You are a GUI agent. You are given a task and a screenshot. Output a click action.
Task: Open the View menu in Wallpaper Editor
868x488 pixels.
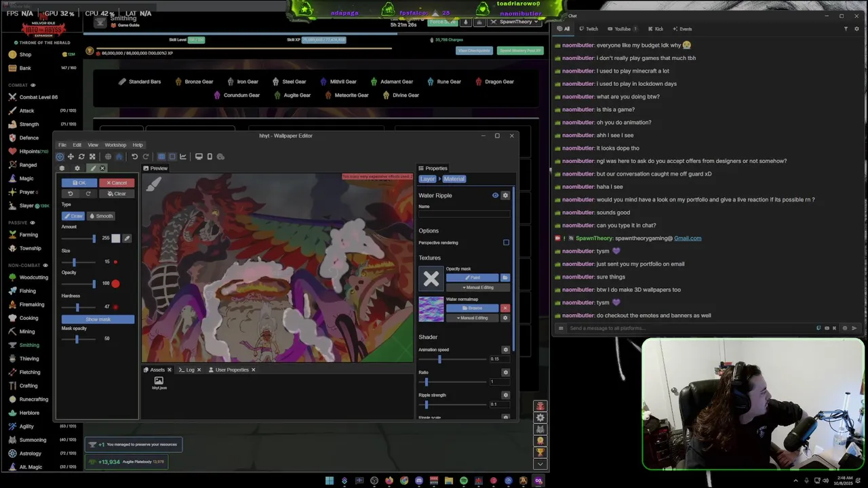coord(93,145)
